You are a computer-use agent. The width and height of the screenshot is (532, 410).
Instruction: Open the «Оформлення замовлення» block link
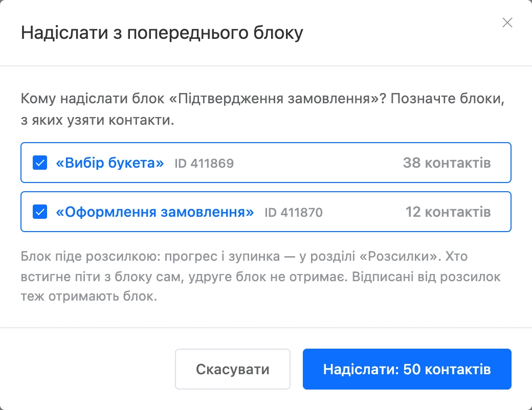pos(154,212)
